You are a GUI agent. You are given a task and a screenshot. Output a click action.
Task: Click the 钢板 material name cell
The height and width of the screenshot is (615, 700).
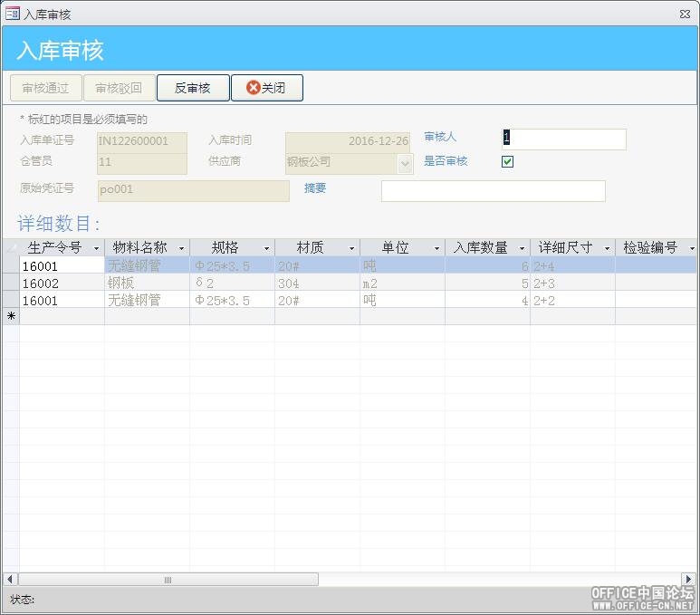[x=148, y=283]
